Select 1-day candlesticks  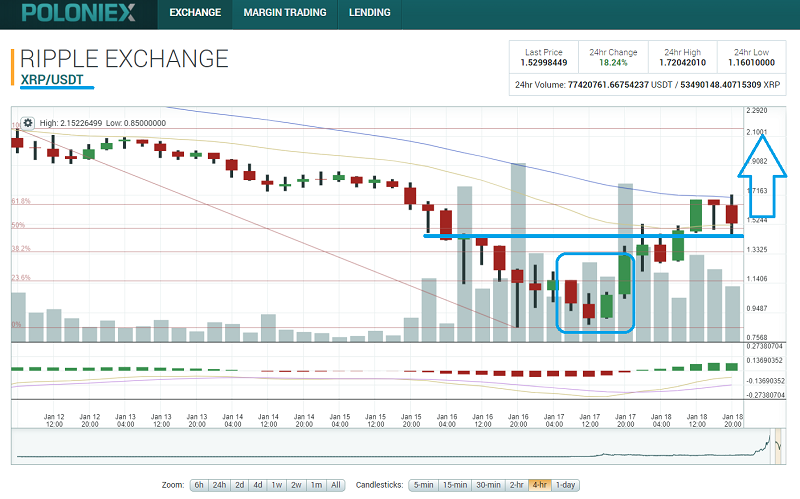[565, 485]
